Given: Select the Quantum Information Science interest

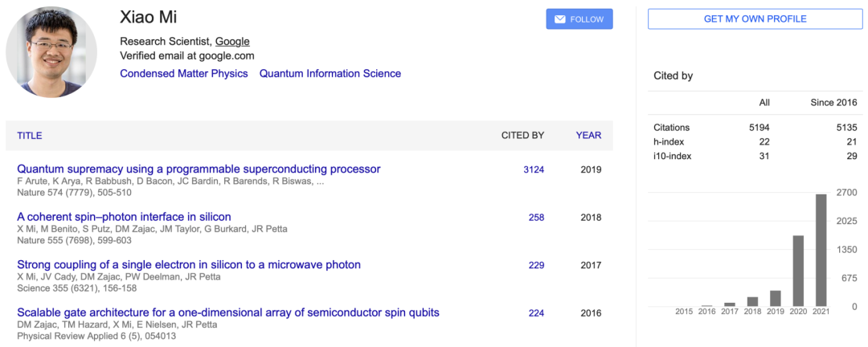Looking at the screenshot, I should [x=330, y=73].
